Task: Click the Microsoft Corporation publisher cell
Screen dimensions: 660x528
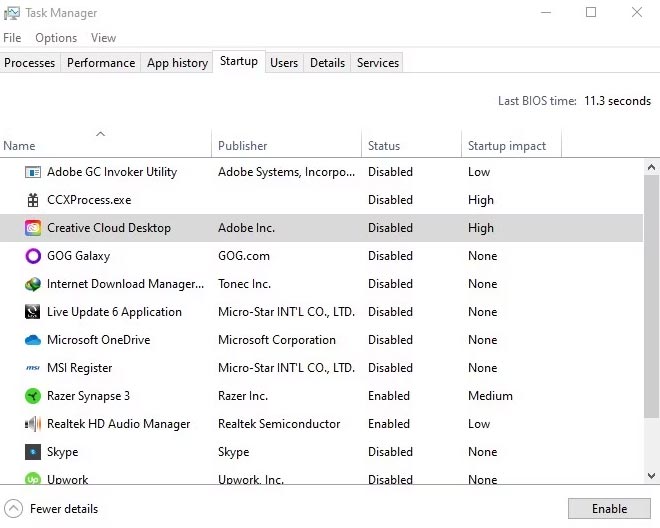Action: point(277,340)
